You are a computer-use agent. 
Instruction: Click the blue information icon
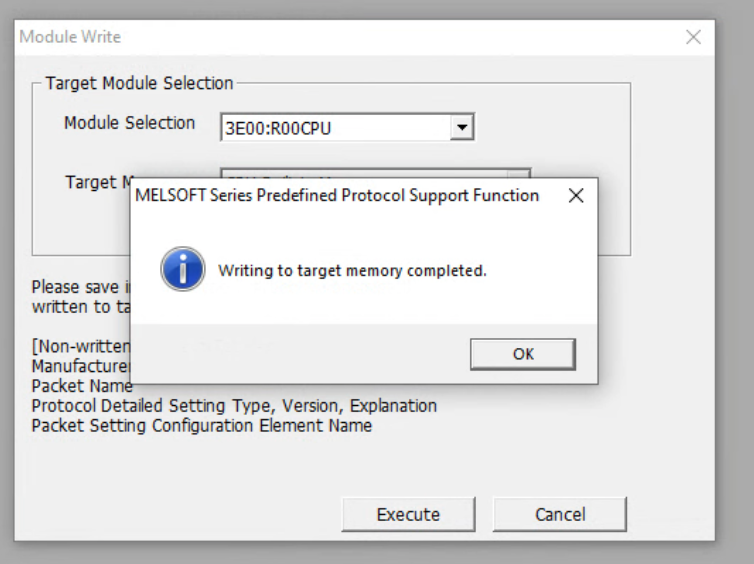tap(183, 269)
